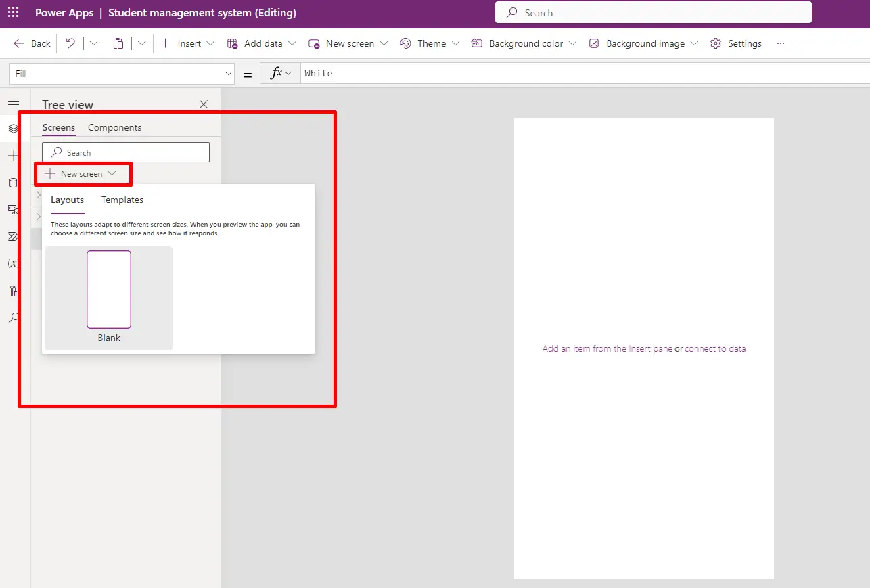Open the Data sources icon
The image size is (870, 588).
coord(13,182)
